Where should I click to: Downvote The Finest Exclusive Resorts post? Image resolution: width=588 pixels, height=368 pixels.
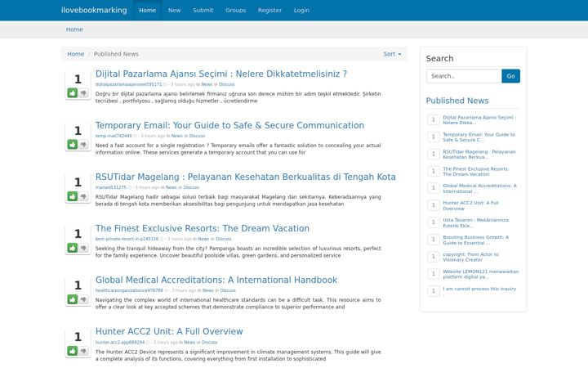[x=83, y=248]
